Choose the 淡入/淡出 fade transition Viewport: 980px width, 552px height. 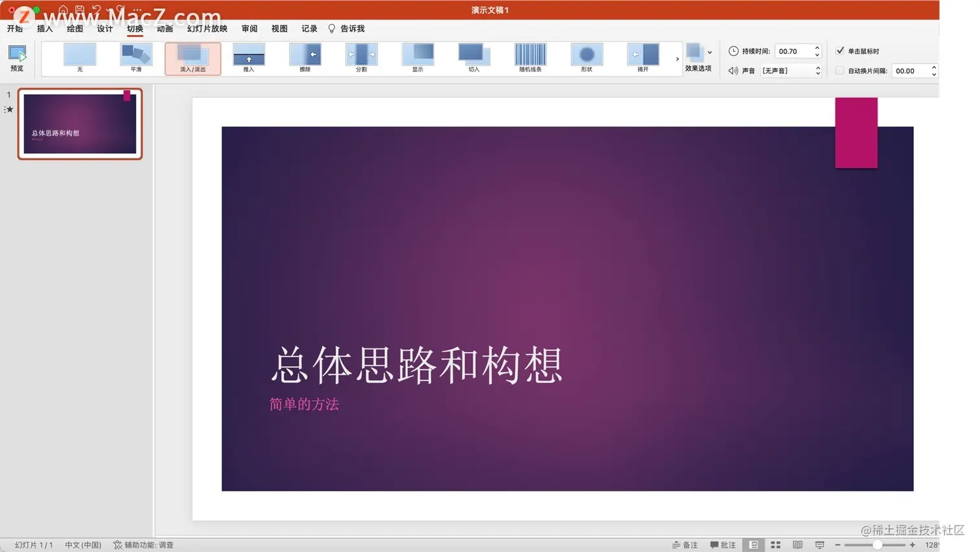click(x=192, y=58)
